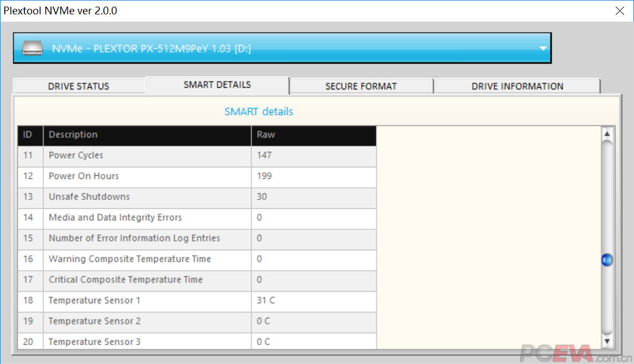Go to the DRIVE INFORMATION tab
Image resolution: width=634 pixels, height=364 pixels.
(x=517, y=86)
